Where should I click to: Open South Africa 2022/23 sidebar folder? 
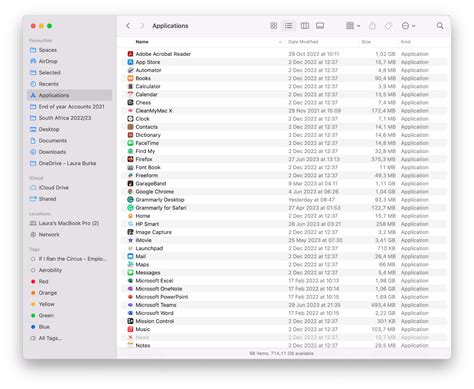(69, 118)
